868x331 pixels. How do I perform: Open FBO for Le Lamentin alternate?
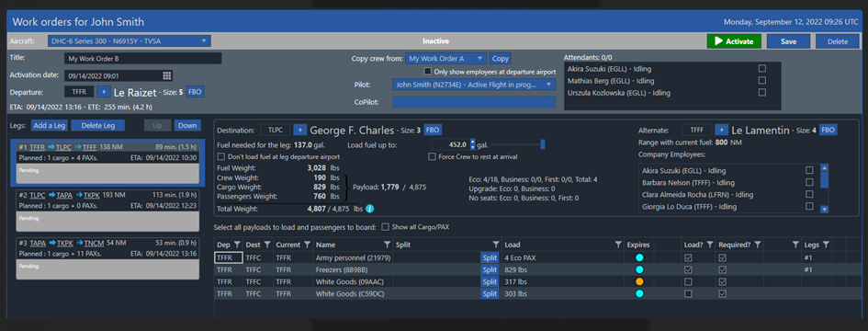pyautogui.click(x=829, y=130)
